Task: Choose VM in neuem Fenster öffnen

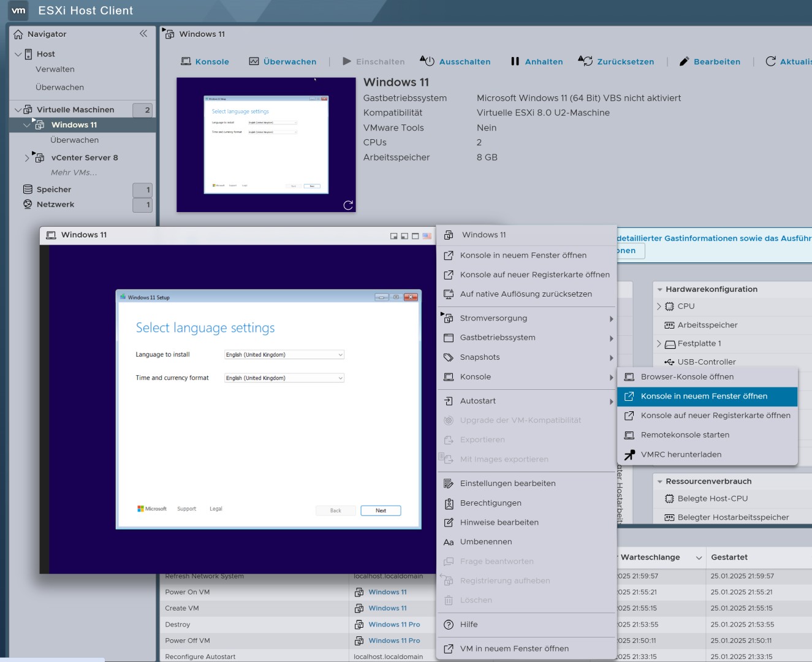Action: tap(527, 649)
